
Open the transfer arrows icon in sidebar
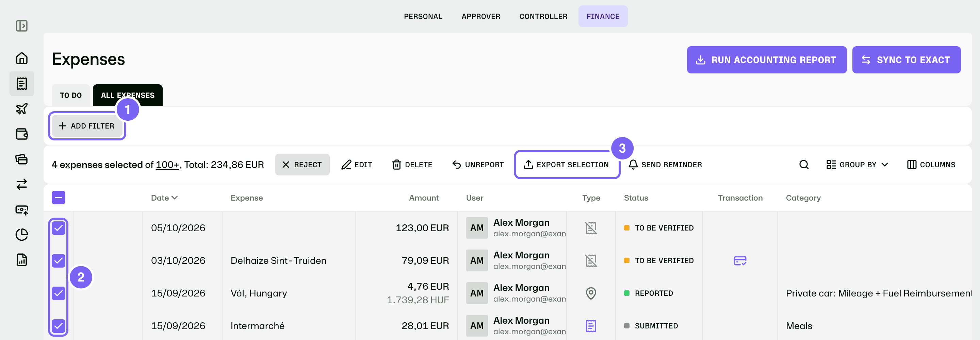22,185
